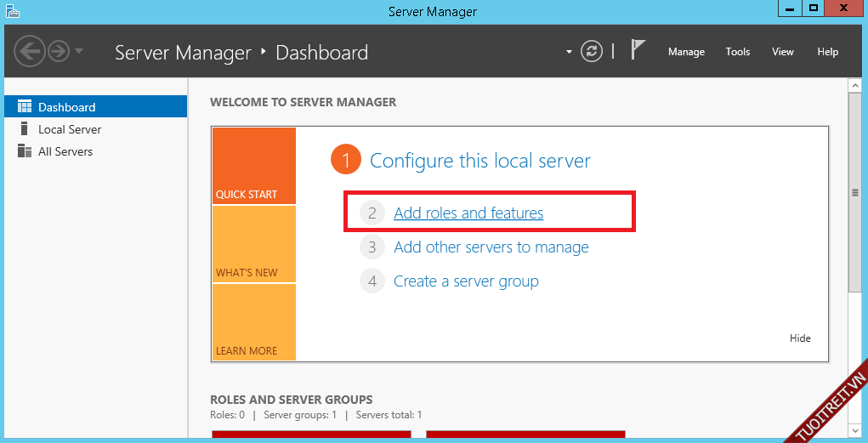Select the Quick Start tile
The width and height of the screenshot is (868, 443).
point(253,167)
